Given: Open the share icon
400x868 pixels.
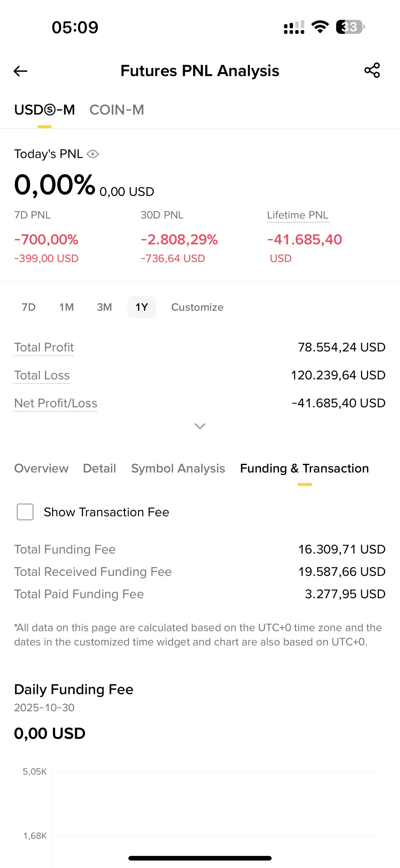Looking at the screenshot, I should (x=372, y=70).
